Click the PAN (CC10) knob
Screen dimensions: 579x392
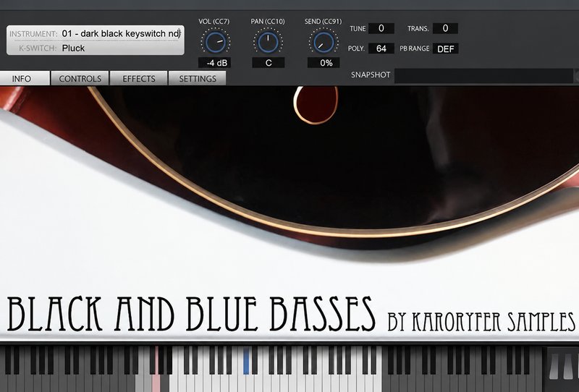(268, 42)
